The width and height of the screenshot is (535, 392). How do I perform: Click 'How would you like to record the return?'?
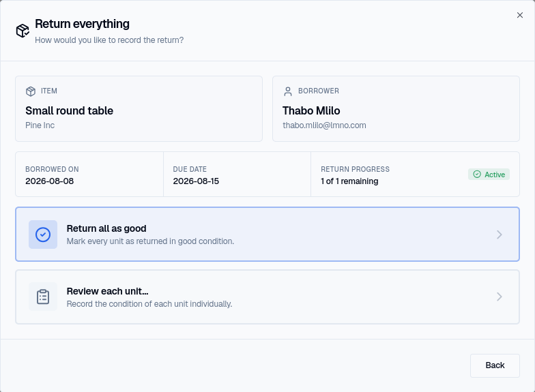(x=109, y=40)
